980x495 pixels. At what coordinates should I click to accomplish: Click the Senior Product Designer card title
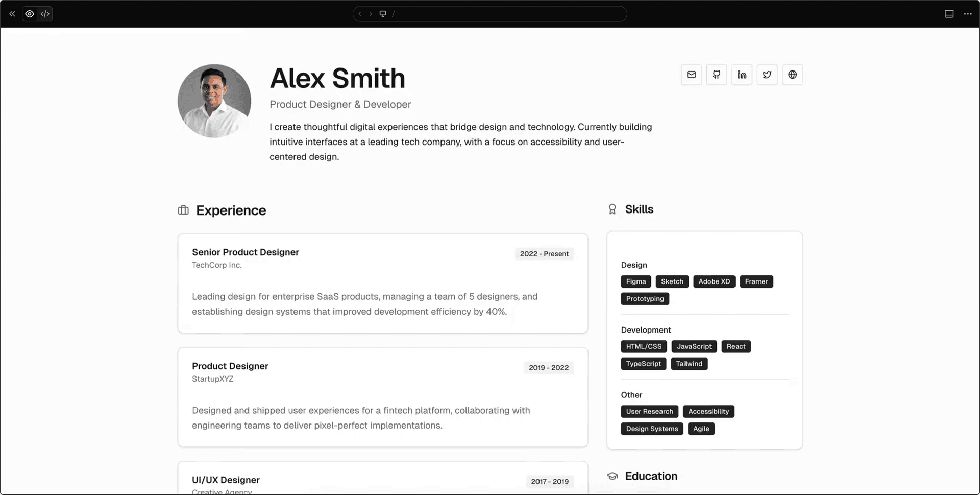(x=246, y=252)
